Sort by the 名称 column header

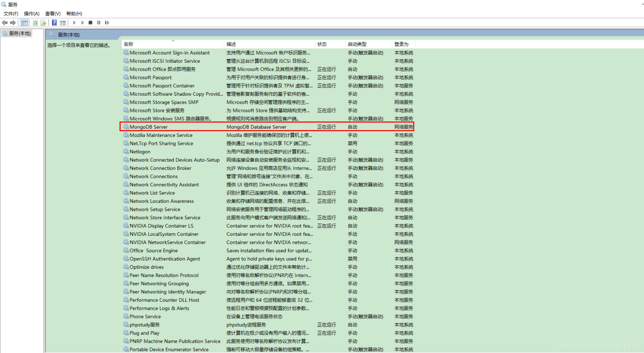click(173, 44)
